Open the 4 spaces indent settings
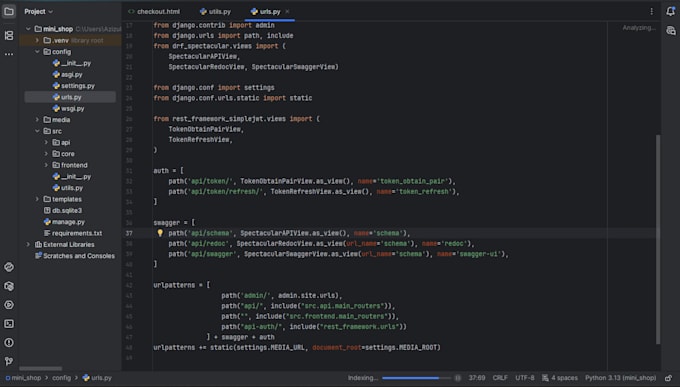Screen dimensions: 680x387 pos(560,378)
